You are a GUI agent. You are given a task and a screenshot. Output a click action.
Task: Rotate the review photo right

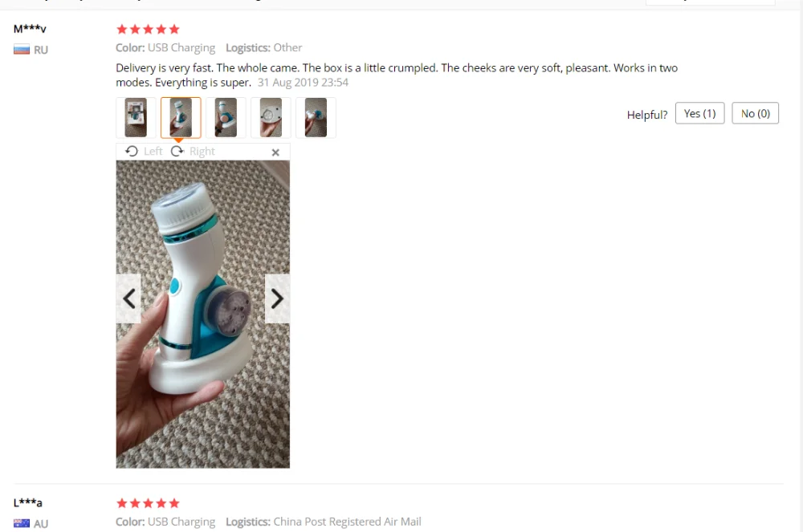(177, 152)
